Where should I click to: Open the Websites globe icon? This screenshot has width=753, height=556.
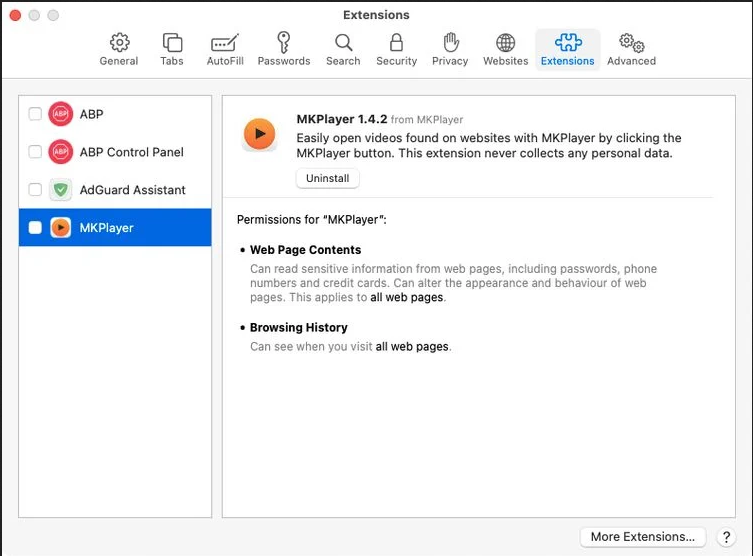click(505, 43)
